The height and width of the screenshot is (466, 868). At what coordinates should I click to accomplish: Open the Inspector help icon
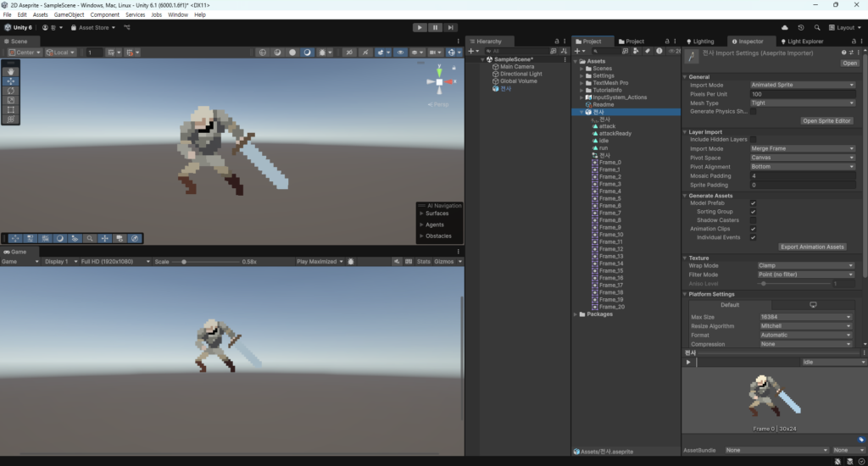tap(843, 53)
